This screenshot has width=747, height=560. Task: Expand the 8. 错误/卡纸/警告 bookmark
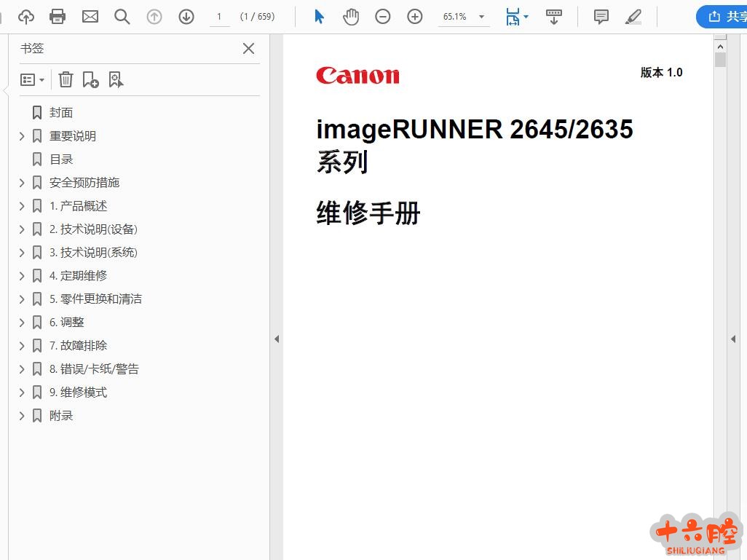22,369
